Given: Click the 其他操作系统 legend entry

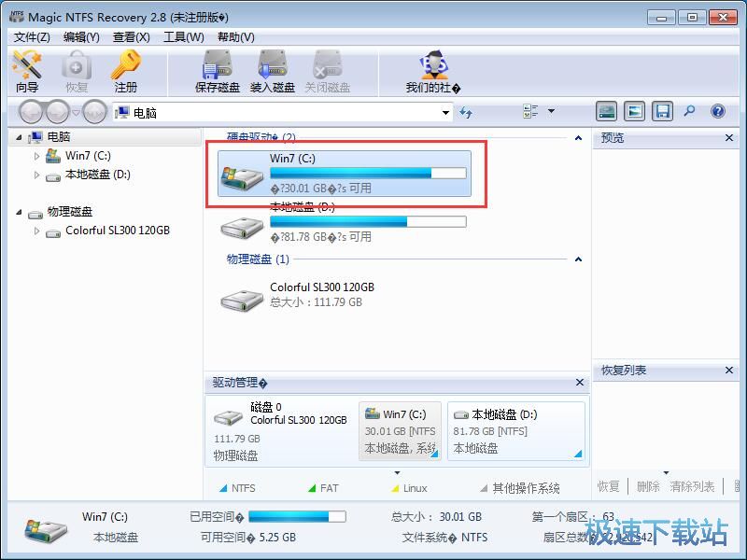Looking at the screenshot, I should click(520, 488).
